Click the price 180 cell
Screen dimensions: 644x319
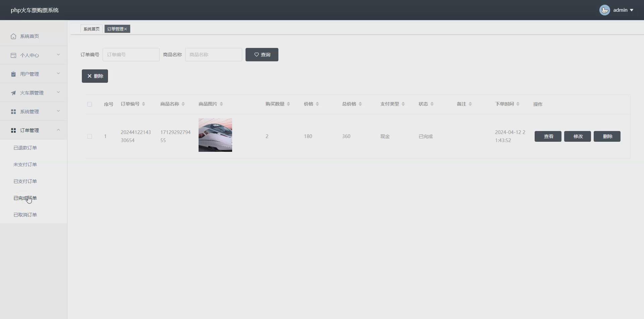308,136
